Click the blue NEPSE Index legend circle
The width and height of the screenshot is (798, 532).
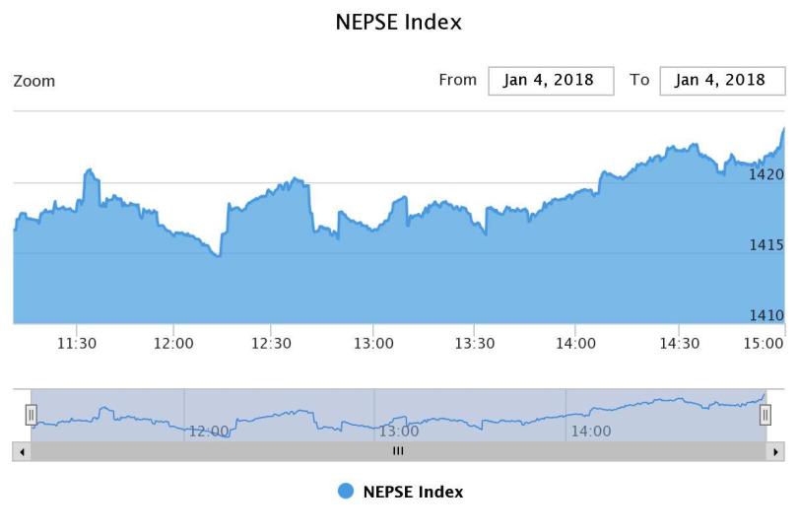pyautogui.click(x=346, y=492)
